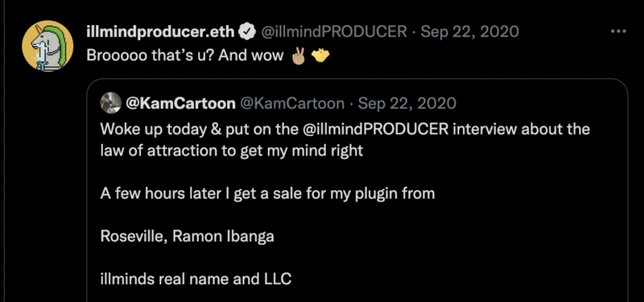The image size is (644, 302).
Task: Click the 'illminds real name and LLC' line
Action: [x=196, y=279]
